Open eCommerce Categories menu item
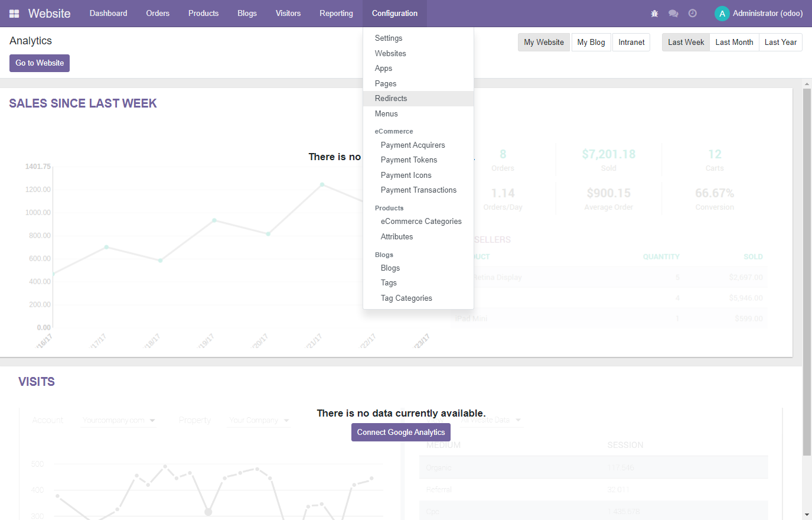The image size is (812, 520). (x=421, y=222)
